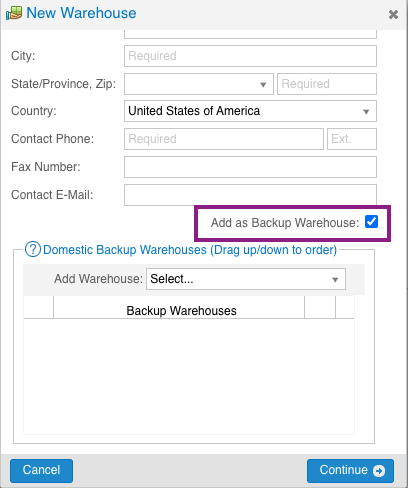The height and width of the screenshot is (488, 408).
Task: Click the phone Ext. field
Action: pos(352,139)
